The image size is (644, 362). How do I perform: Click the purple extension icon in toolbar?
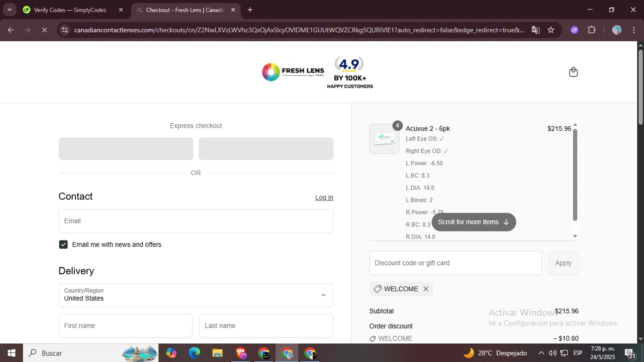tap(574, 30)
